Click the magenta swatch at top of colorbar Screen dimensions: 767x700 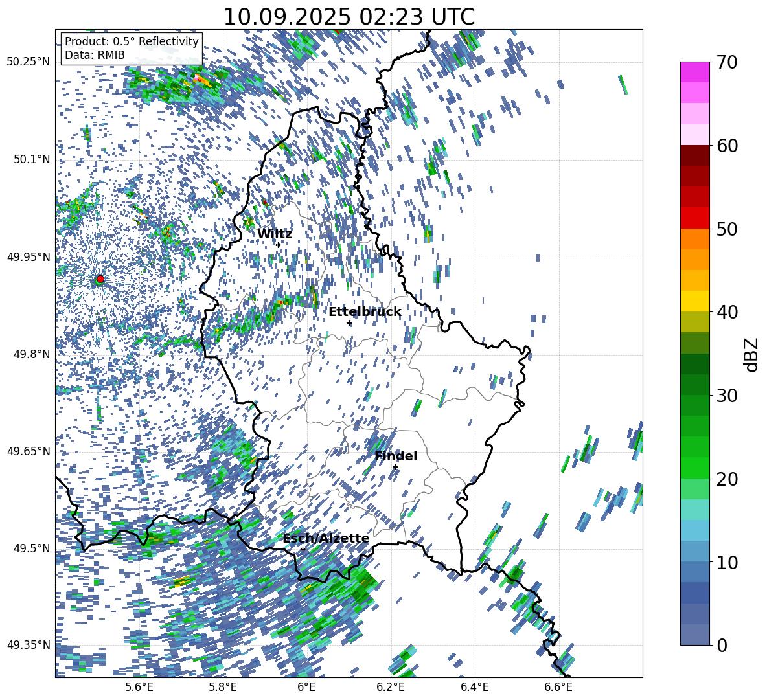click(695, 72)
